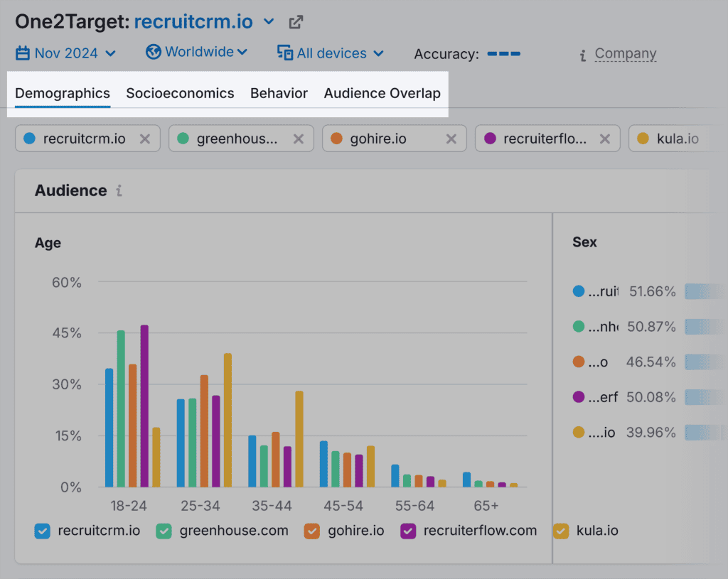Open the domain dropdown chevron beside the title
This screenshot has width=728, height=579.
(269, 22)
